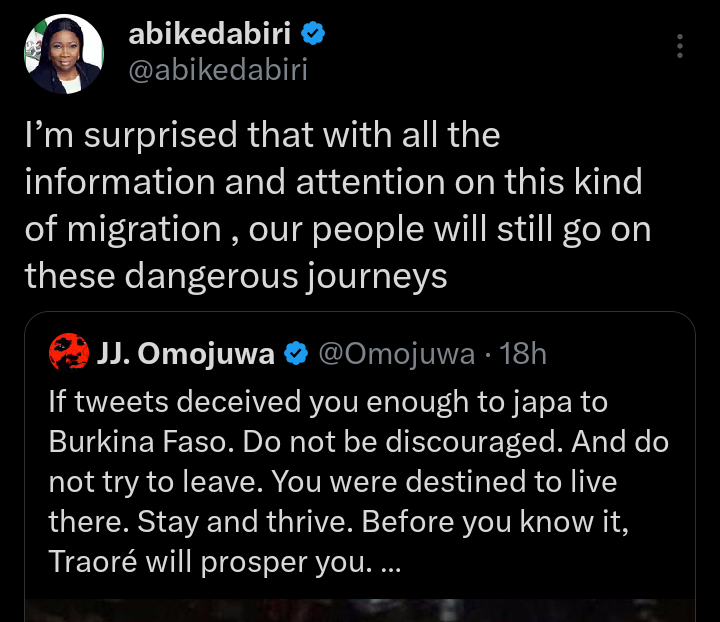Open JJ. Omojuwa's red avatar
Image resolution: width=720 pixels, height=622 pixels.
(x=69, y=352)
